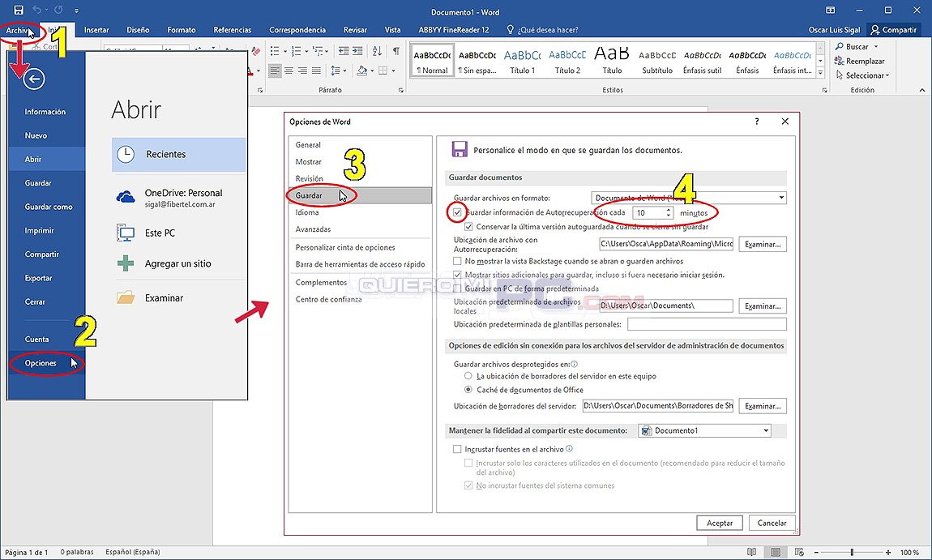Image resolution: width=932 pixels, height=560 pixels.
Task: Click the A-Z sort icon
Action: tap(377, 51)
